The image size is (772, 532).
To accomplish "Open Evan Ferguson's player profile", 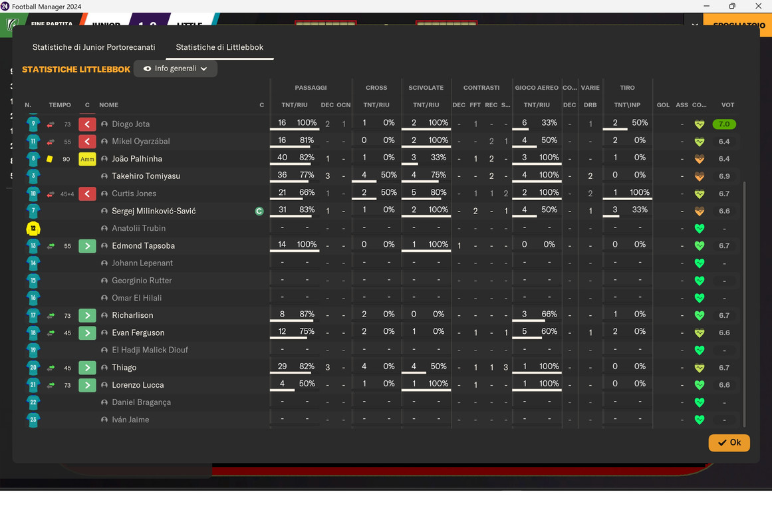I will 138,332.
